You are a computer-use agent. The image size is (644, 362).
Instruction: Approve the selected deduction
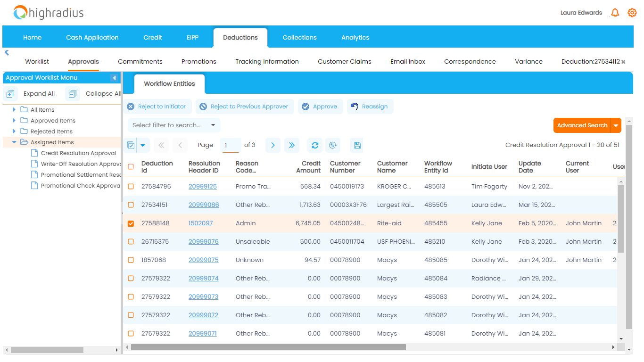321,106
